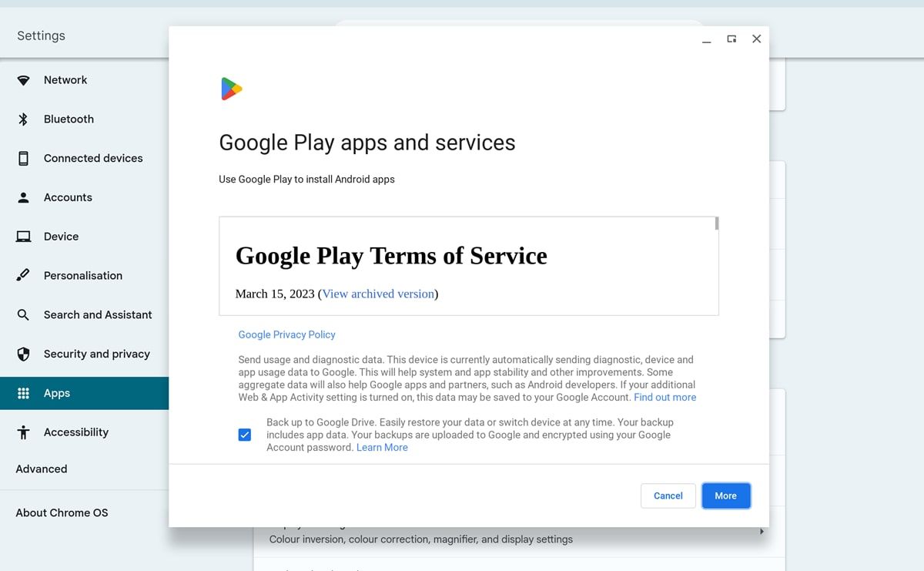Open Device settings section

point(61,237)
